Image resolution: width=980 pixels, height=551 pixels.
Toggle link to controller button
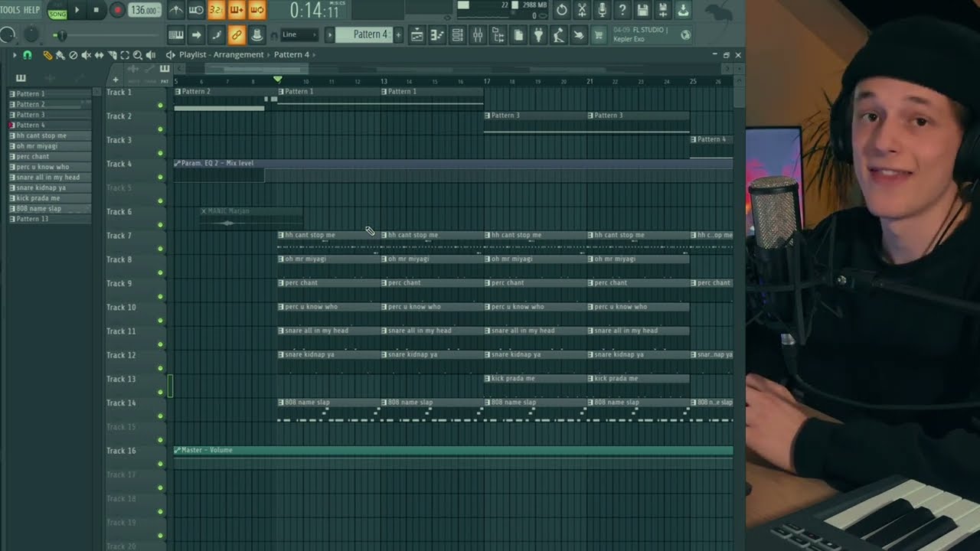[x=237, y=34]
